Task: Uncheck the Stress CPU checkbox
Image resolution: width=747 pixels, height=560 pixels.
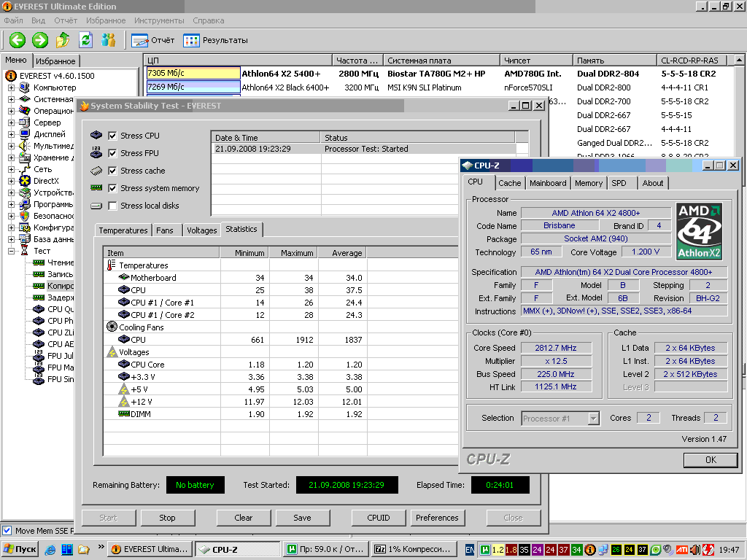Action: pyautogui.click(x=112, y=136)
